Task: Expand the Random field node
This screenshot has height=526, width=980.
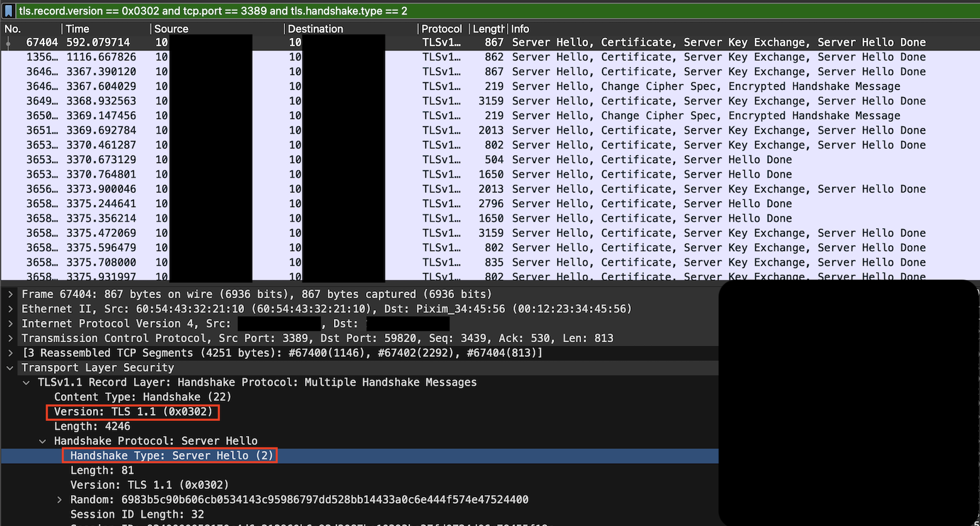Action: 59,500
